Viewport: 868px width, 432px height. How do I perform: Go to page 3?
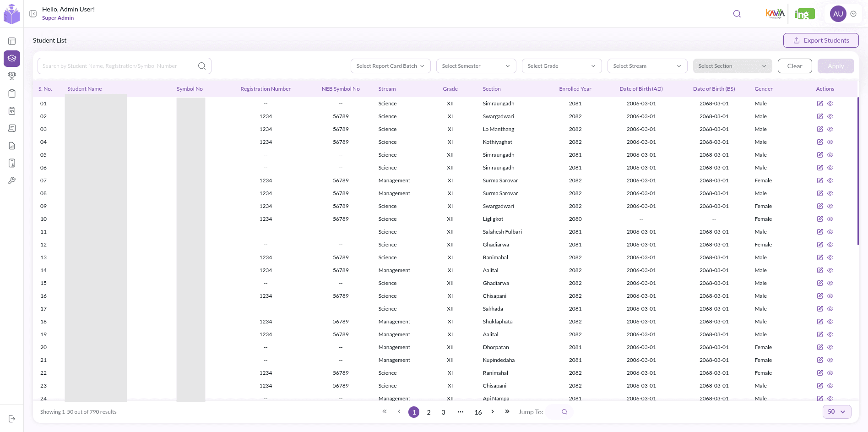[443, 412]
